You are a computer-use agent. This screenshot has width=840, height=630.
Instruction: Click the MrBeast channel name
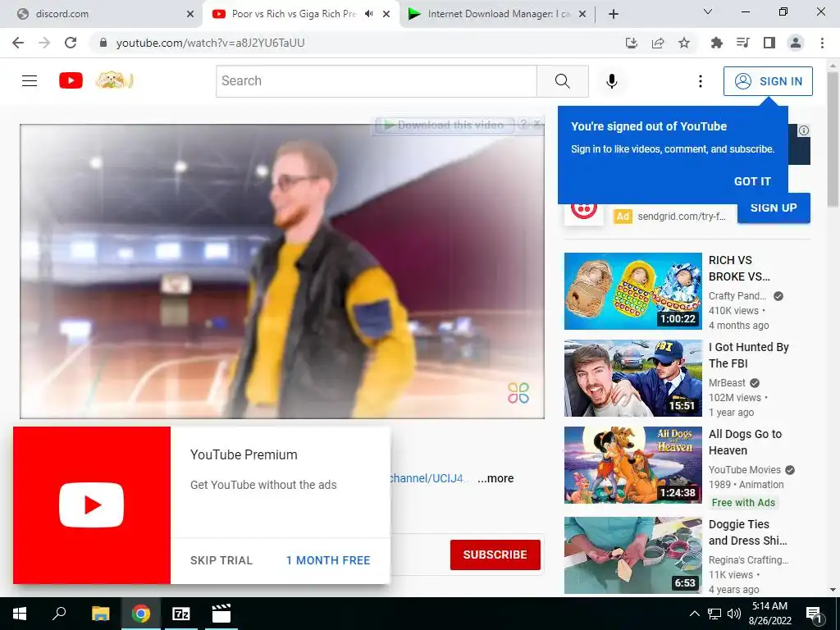coord(727,383)
